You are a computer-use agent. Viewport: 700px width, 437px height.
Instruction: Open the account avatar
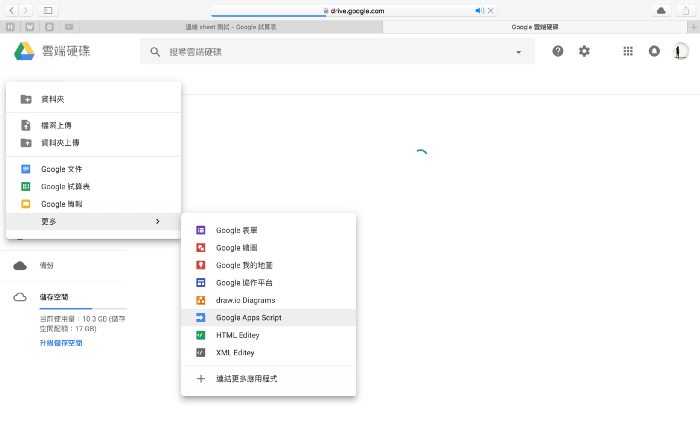pos(680,51)
